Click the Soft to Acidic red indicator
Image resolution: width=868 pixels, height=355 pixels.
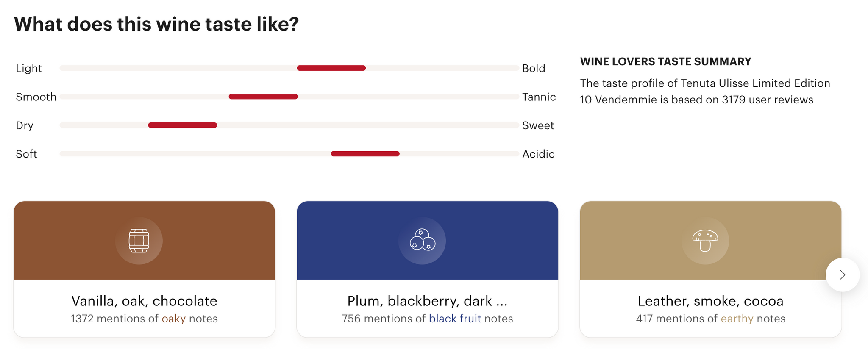365,154
